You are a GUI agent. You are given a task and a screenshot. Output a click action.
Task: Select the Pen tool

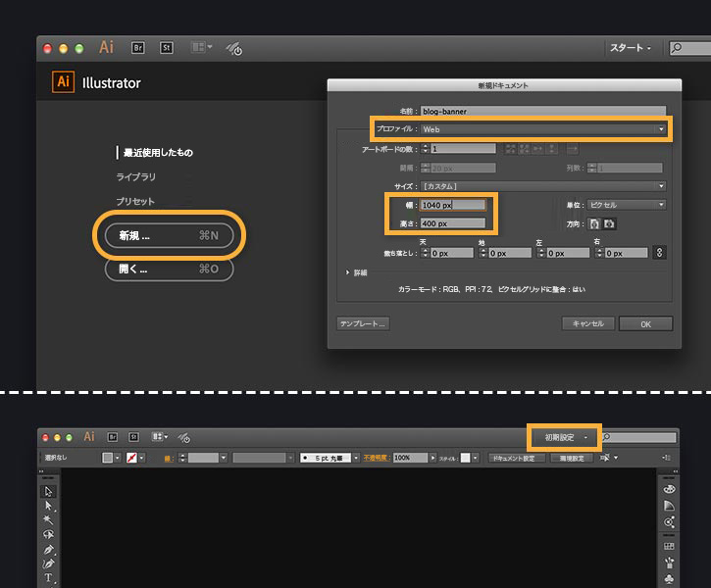click(48, 549)
